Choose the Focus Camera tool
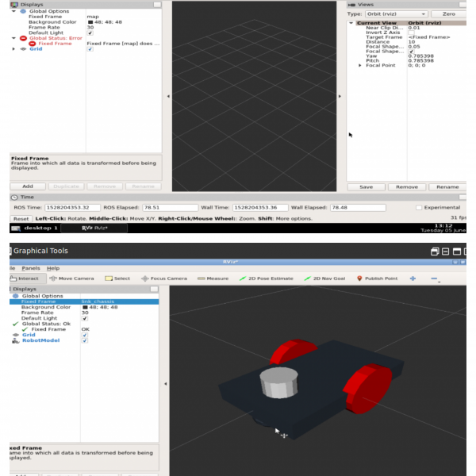This screenshot has width=476, height=476. tap(164, 278)
